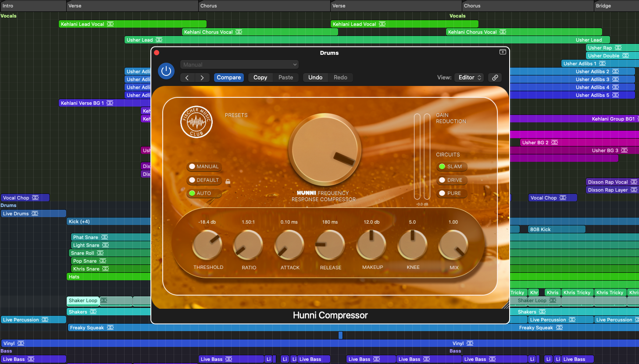
Task: Go to next preset with right arrow
Action: pos(202,78)
